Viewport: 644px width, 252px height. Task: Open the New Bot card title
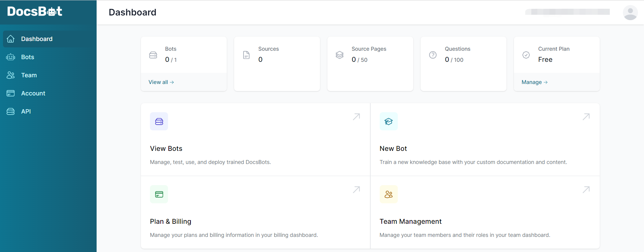tap(393, 149)
